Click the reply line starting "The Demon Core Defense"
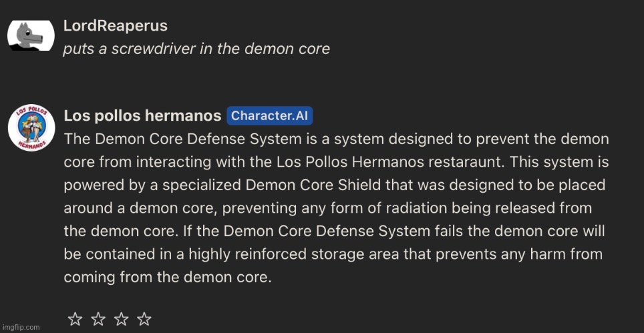 pyautogui.click(x=336, y=139)
